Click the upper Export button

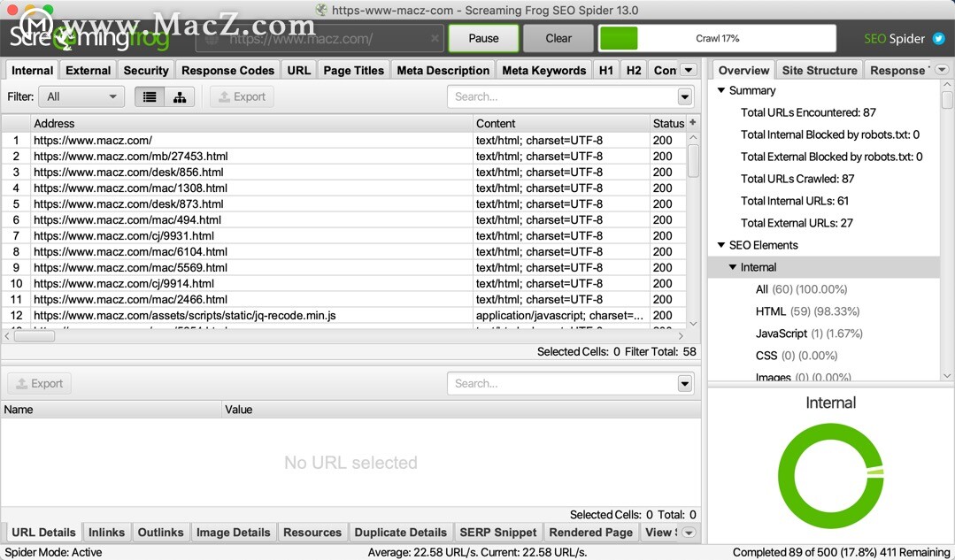(x=242, y=96)
